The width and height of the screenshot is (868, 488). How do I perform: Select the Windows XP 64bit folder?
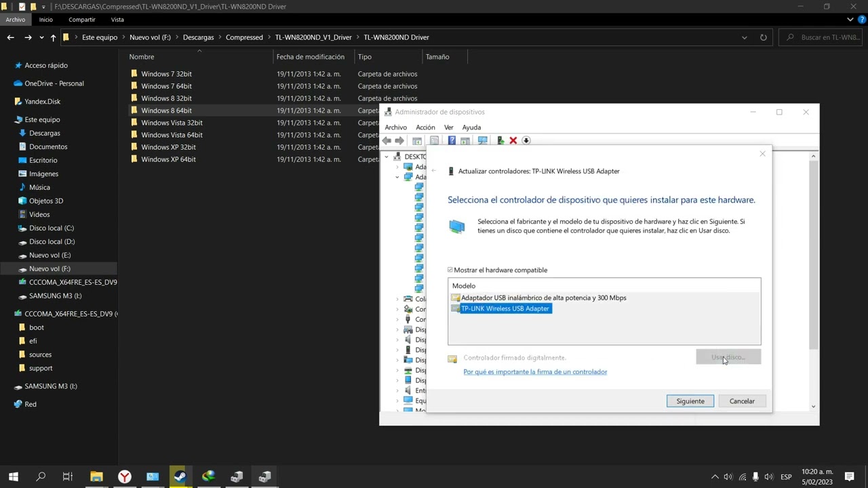pyautogui.click(x=168, y=159)
